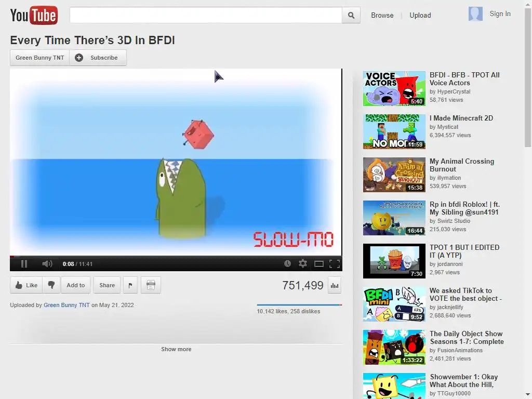This screenshot has width=532, height=399.
Task: Enter fullscreen using the fullscreen icon
Action: 335,264
